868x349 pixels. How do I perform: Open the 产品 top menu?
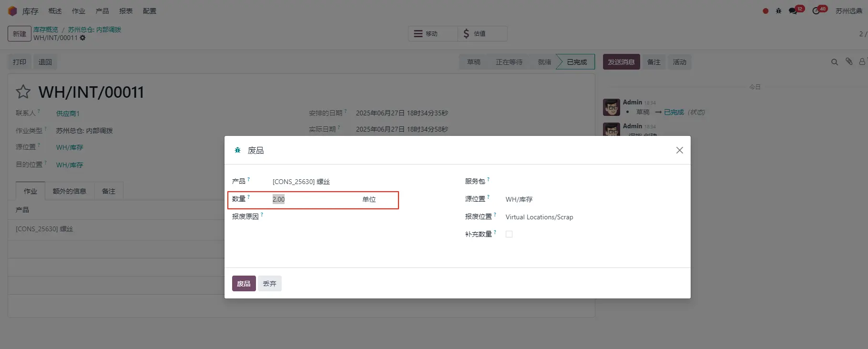click(102, 11)
